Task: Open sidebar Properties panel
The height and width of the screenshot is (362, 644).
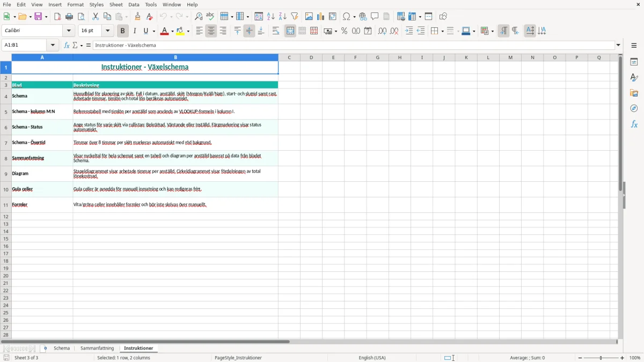Action: [x=634, y=62]
